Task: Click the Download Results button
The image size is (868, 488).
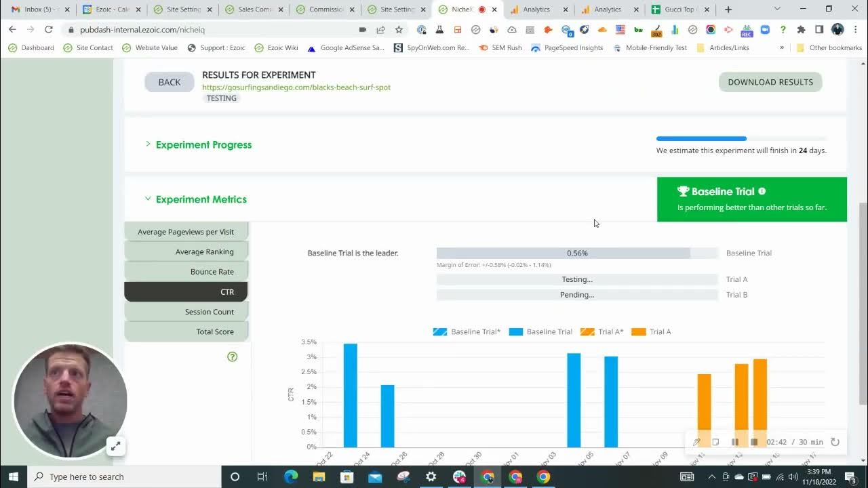Action: (770, 82)
